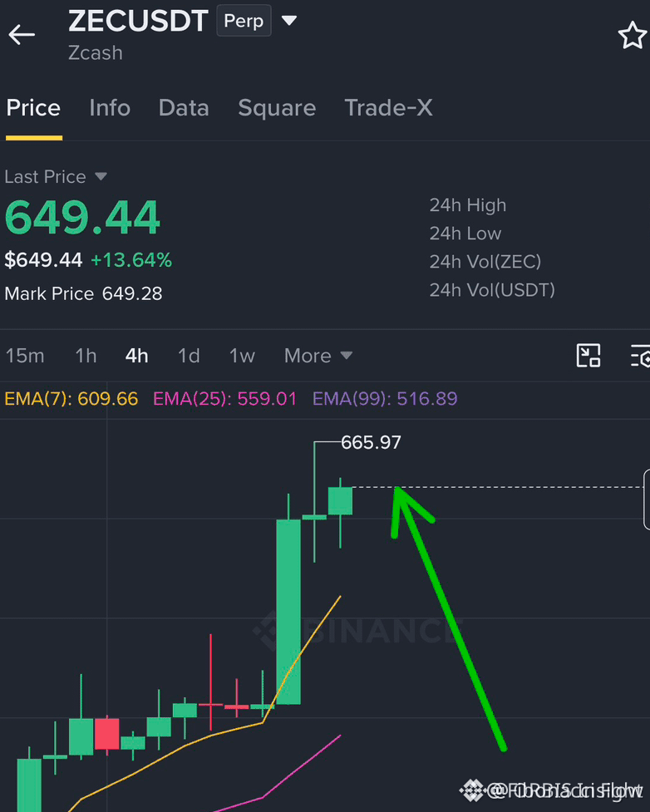Tap the 649.44 last price value
Screen dimensions: 650x812
(x=82, y=218)
